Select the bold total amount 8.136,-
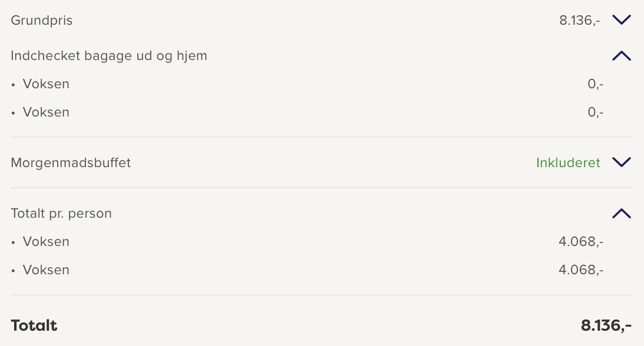 click(x=606, y=325)
